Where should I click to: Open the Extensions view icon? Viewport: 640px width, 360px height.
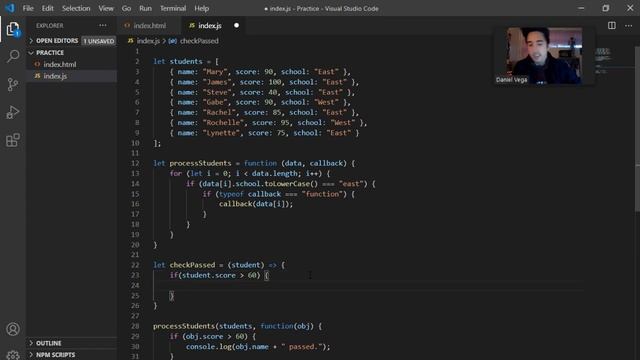pos(13,140)
